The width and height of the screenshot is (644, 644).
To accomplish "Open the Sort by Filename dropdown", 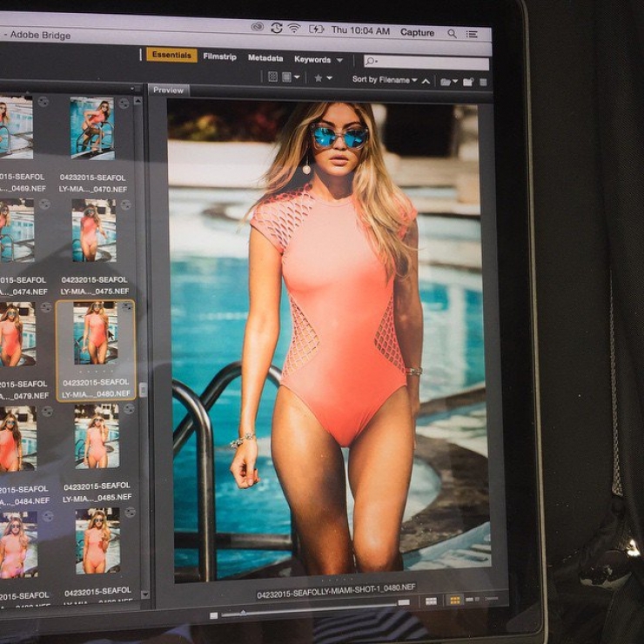I will click(385, 80).
